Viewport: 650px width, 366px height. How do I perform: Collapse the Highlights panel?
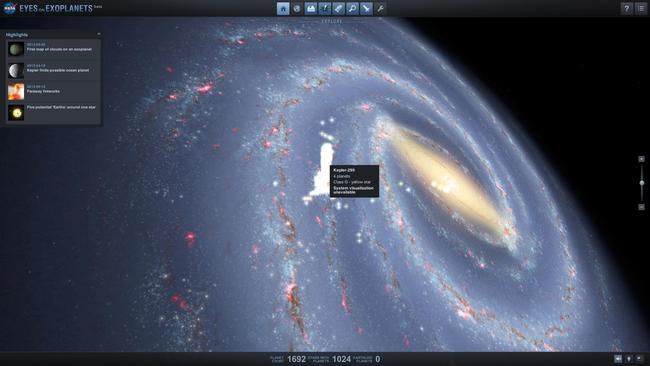pyautogui.click(x=99, y=34)
